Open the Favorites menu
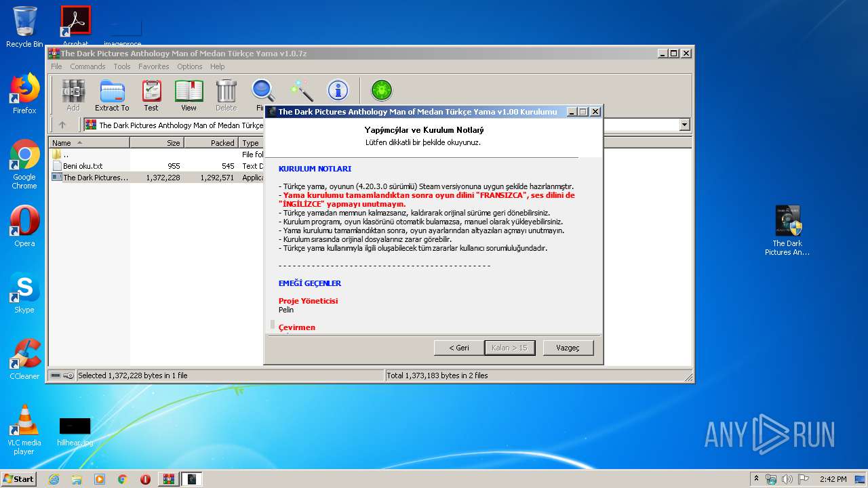The width and height of the screenshot is (868, 488). pyautogui.click(x=154, y=66)
